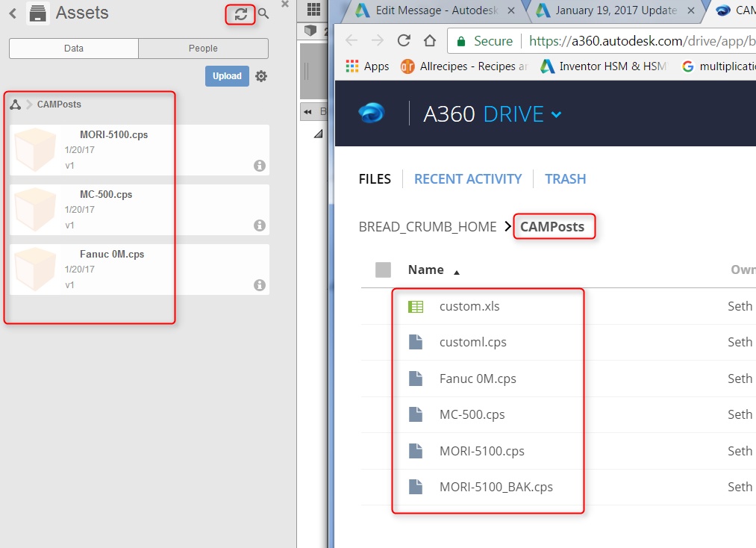Click the custom.xls spreadsheet icon
Viewport: 756px width, 548px height.
pos(416,306)
